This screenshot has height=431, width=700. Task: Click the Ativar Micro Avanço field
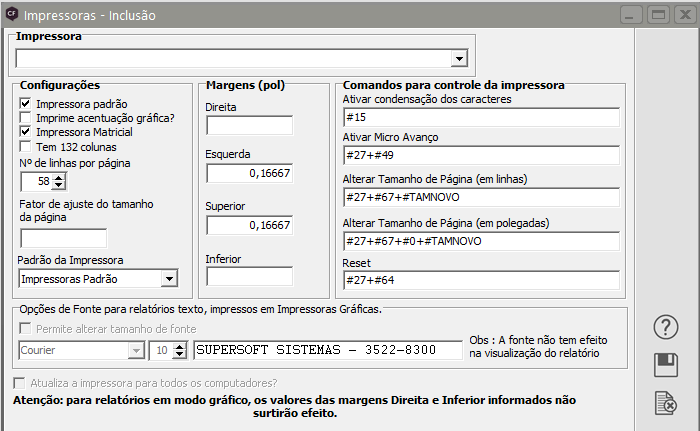[x=480, y=156]
